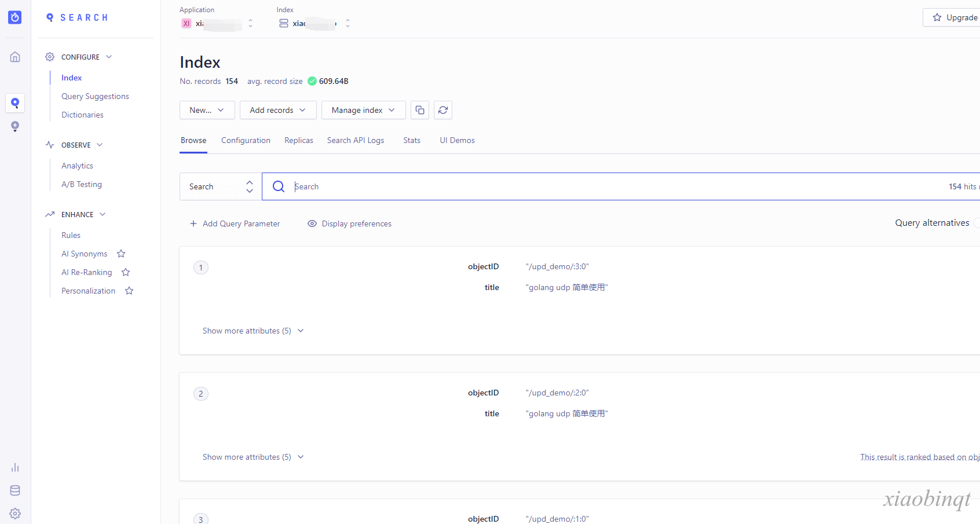980x524 pixels.
Task: Click the star icon next to AI Synonyms
Action: 121,254
